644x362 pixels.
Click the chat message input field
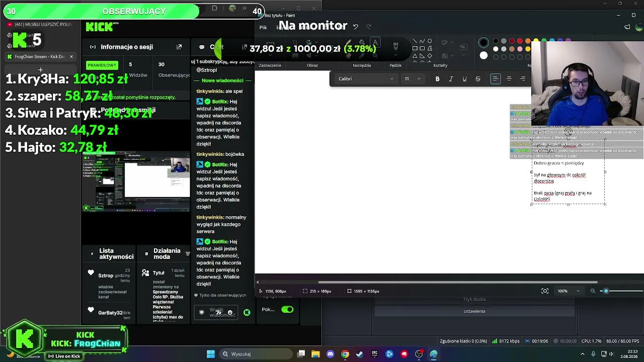coord(216,312)
